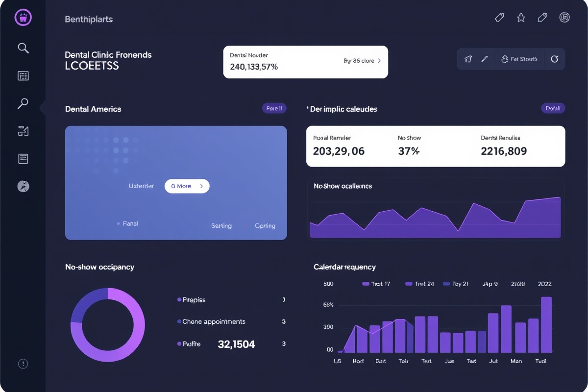Viewport: 588px width, 392px height.
Task: Click the round tool sidebar icon
Action: click(x=23, y=186)
